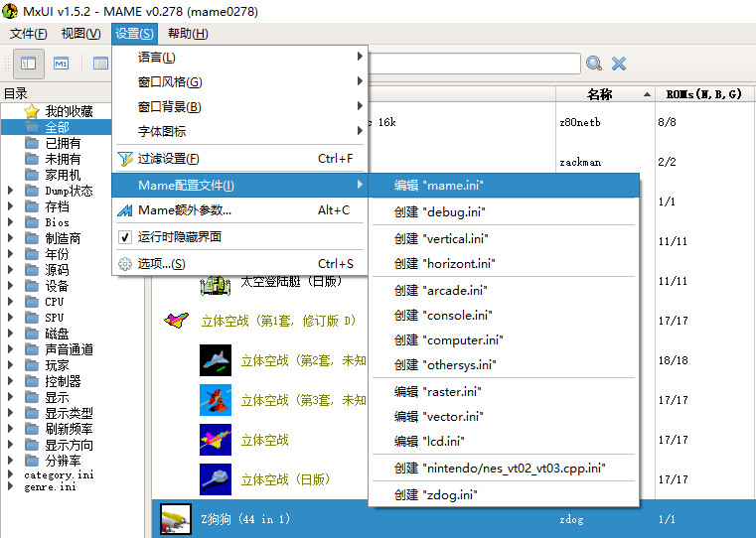Select the z80netb name cell

[580, 122]
